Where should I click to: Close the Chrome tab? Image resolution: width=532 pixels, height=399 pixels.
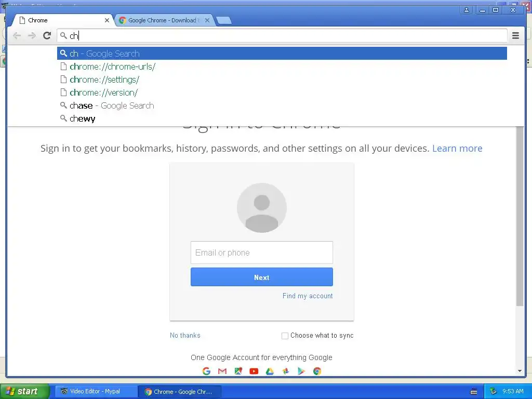(x=107, y=20)
